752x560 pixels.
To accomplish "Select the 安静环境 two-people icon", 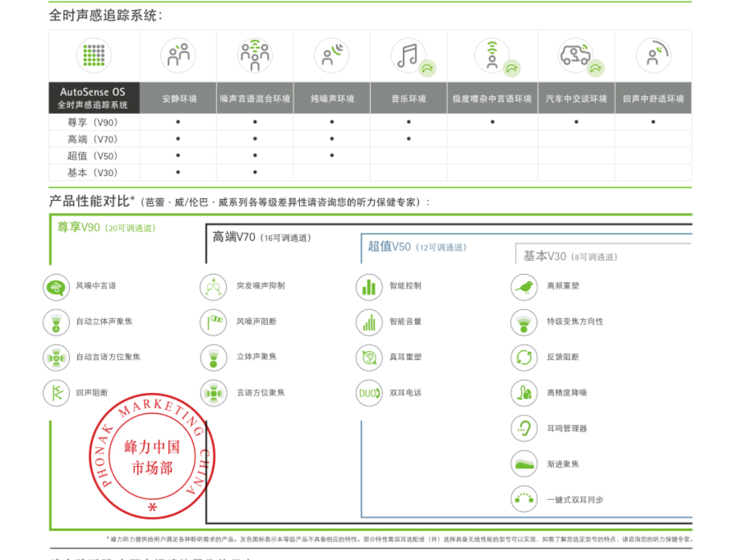I will tap(178, 55).
